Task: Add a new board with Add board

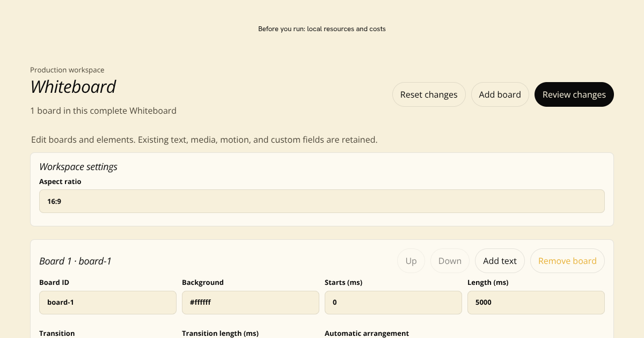Action: [x=500, y=94]
